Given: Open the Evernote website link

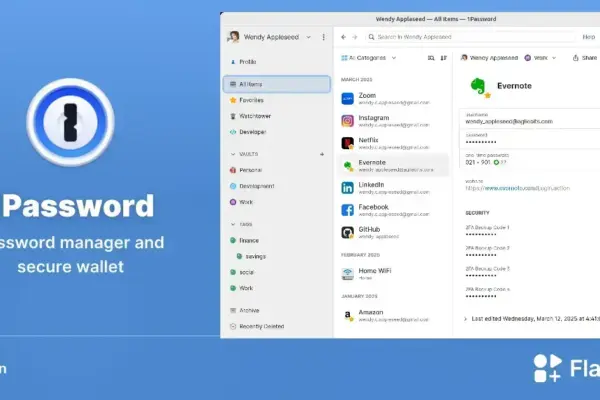Looking at the screenshot, I should [517, 188].
